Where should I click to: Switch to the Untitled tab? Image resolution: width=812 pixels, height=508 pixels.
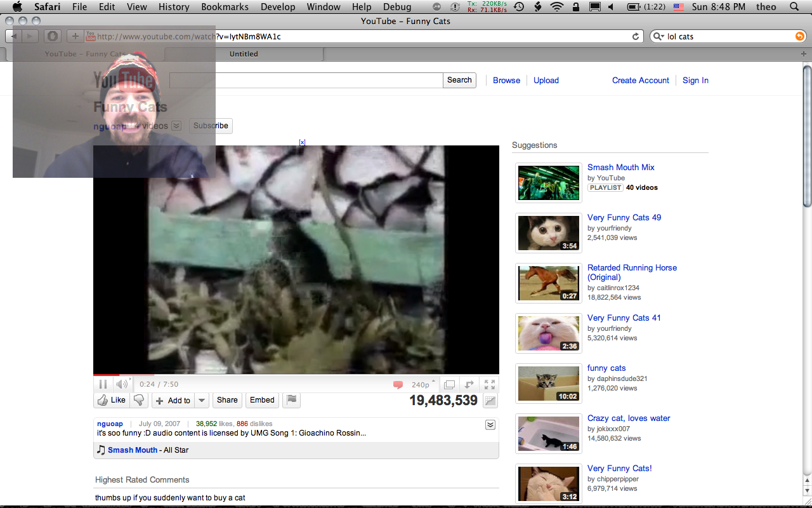pos(244,54)
